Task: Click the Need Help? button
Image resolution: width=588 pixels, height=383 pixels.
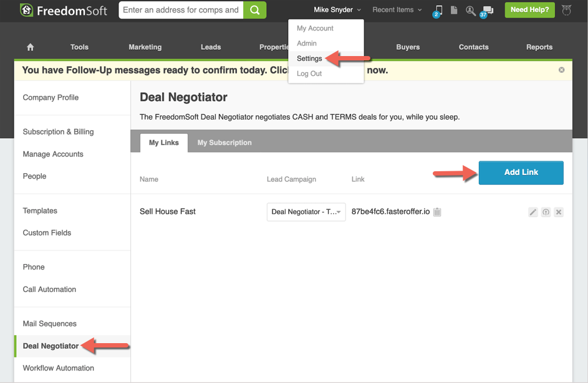Action: (529, 10)
